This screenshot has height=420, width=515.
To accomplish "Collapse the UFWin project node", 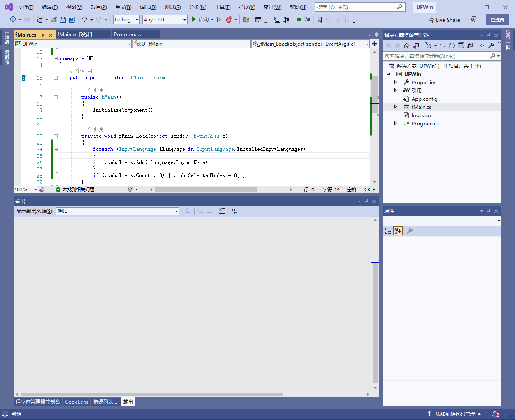I will (389, 74).
